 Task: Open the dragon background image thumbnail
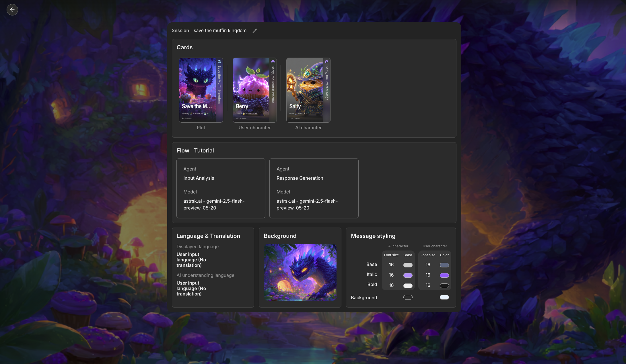pos(300,272)
